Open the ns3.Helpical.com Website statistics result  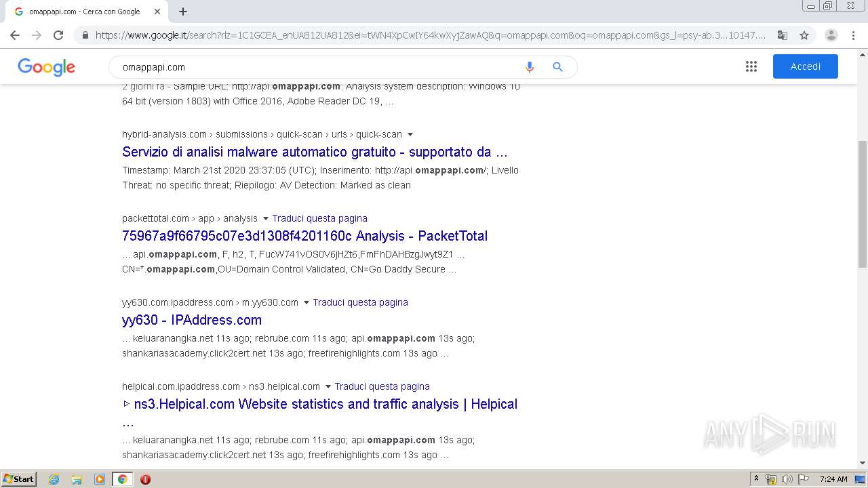click(x=319, y=404)
